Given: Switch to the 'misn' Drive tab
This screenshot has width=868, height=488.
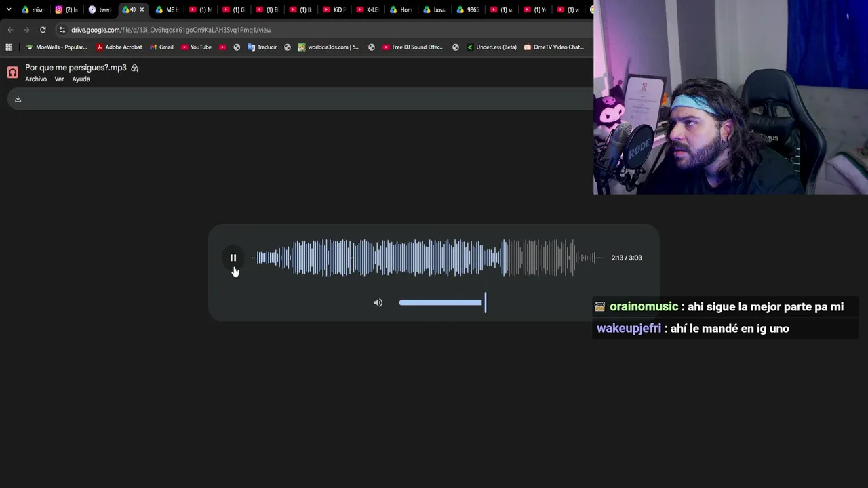Looking at the screenshot, I should 33,9.
